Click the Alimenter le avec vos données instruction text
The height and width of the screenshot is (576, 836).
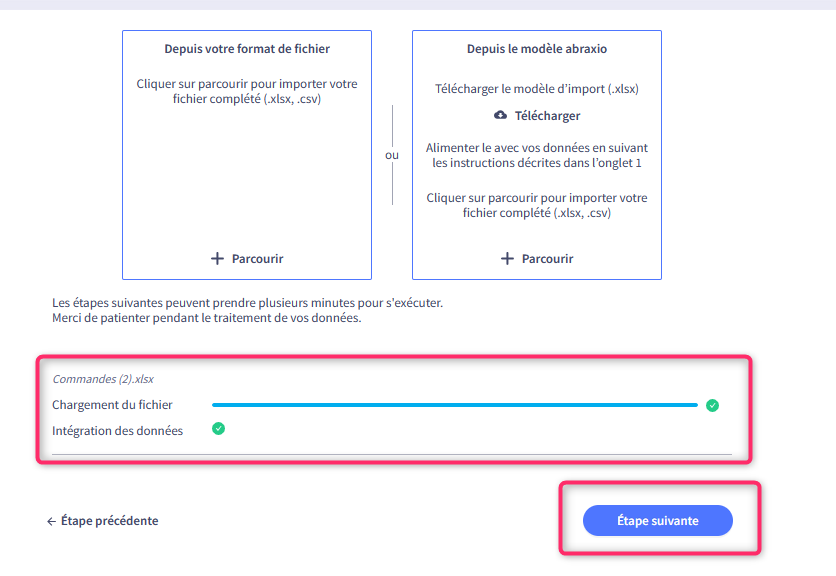(x=537, y=155)
